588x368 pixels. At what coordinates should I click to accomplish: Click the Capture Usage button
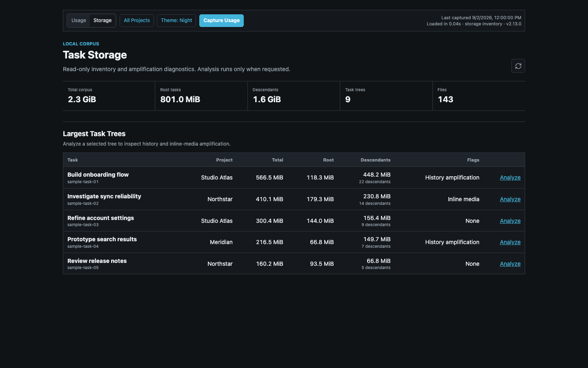tap(221, 20)
